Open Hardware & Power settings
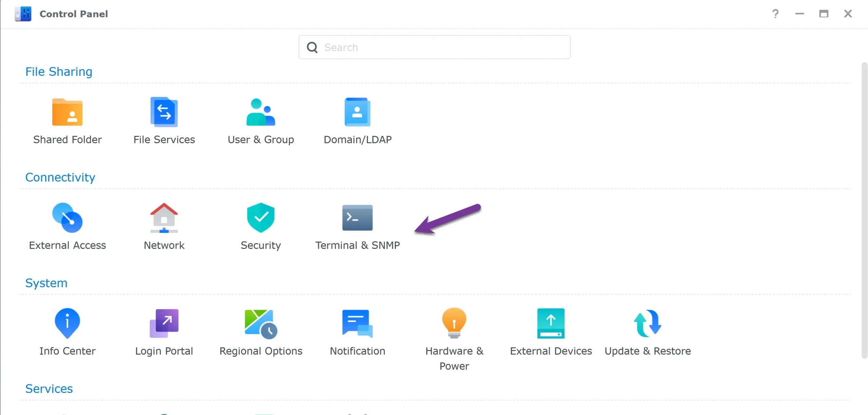Viewport: 868px width, 415px height. tap(454, 324)
